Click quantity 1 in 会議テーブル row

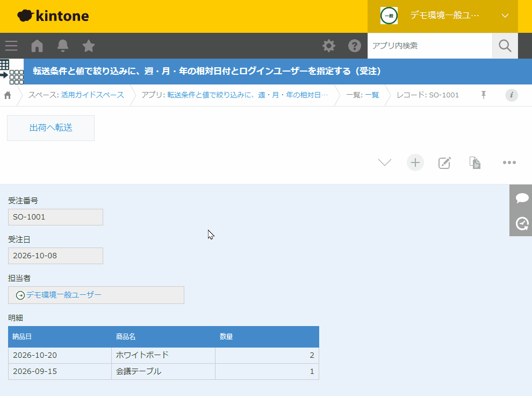point(267,372)
